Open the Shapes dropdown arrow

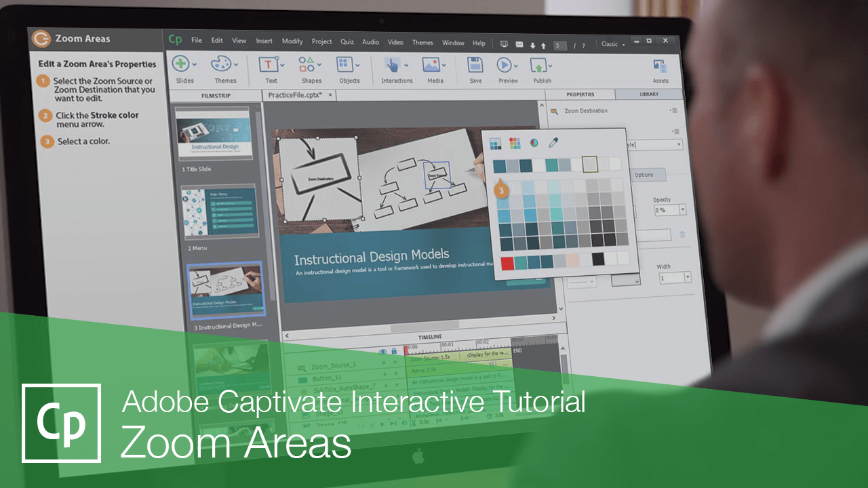coord(320,64)
